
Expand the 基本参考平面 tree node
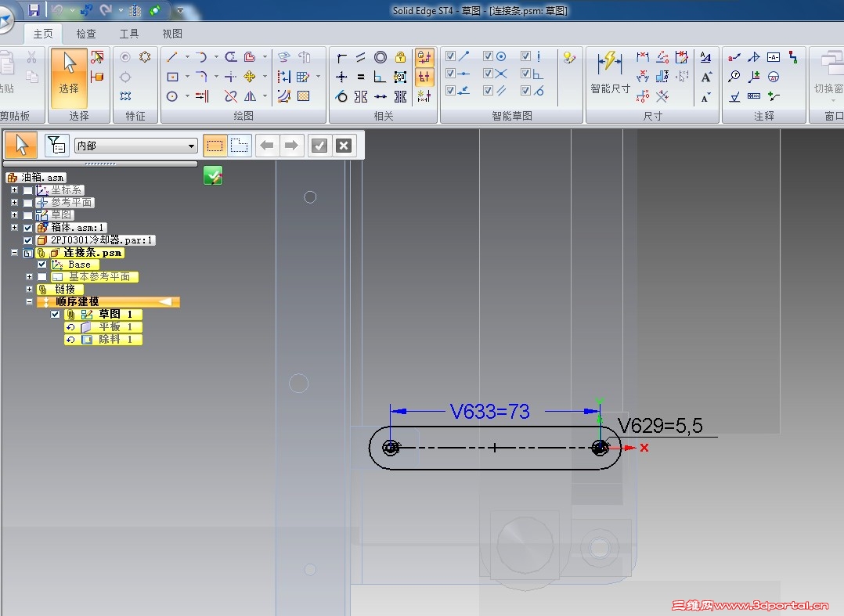pyautogui.click(x=29, y=276)
